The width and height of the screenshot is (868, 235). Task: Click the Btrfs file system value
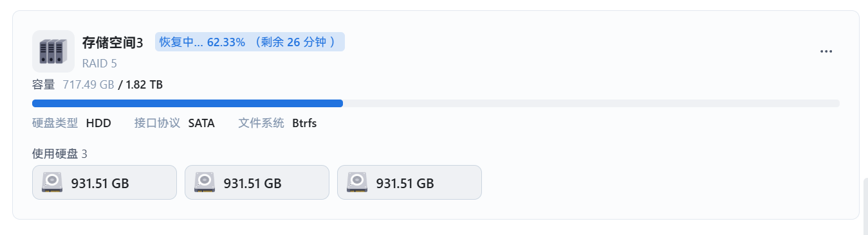coord(304,123)
